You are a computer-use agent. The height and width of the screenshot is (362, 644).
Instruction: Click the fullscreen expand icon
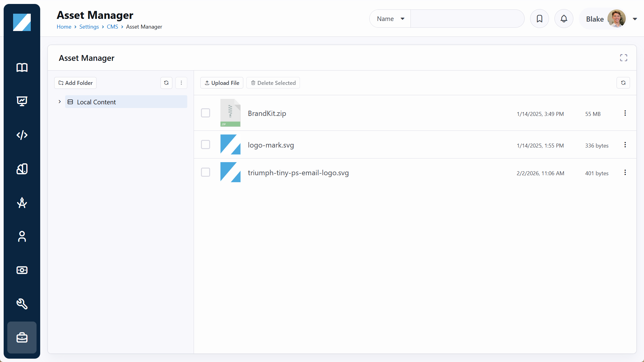tap(623, 58)
